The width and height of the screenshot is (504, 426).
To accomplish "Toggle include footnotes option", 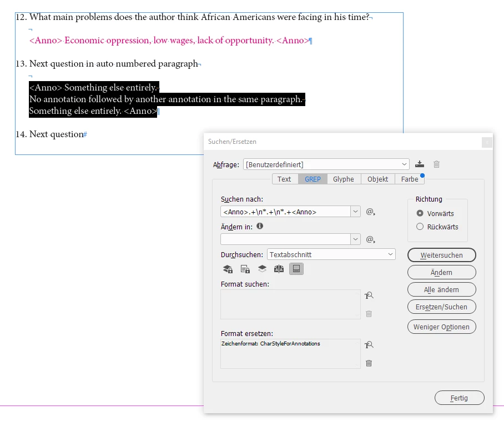I will [296, 269].
